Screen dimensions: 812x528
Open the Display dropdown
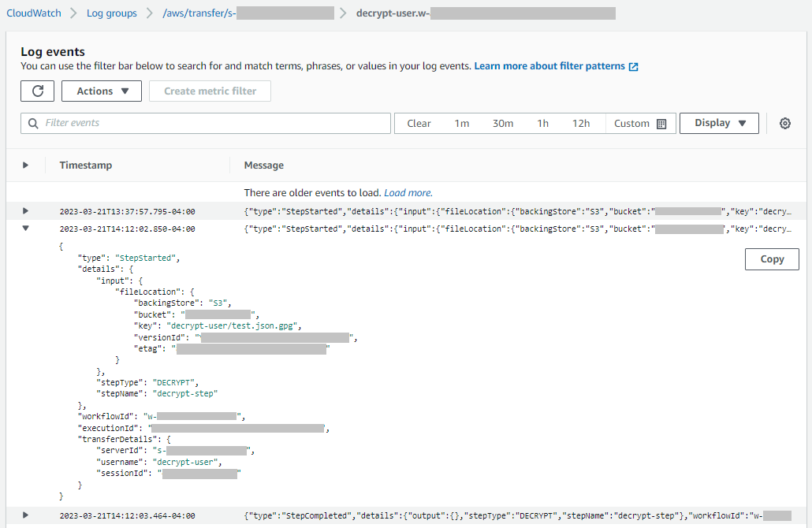(x=718, y=123)
